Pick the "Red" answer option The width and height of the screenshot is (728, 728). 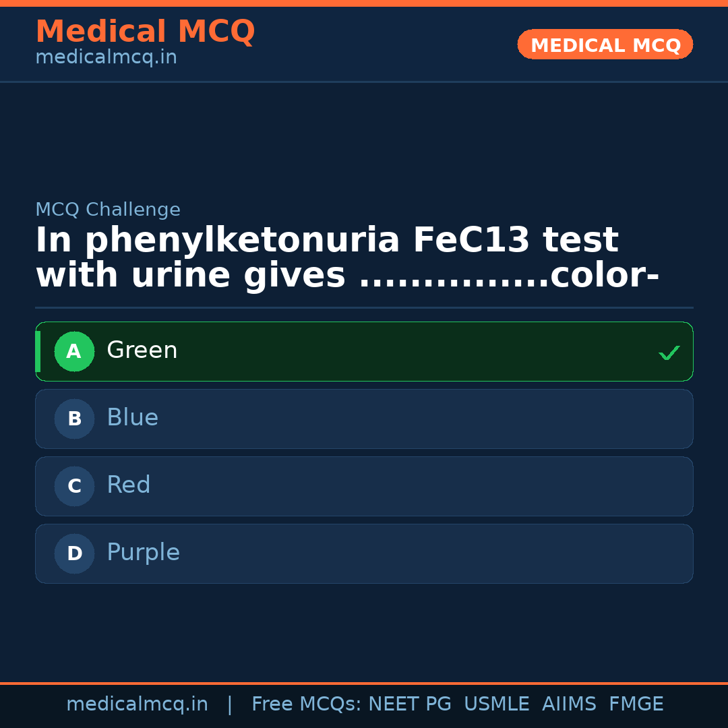point(129,485)
